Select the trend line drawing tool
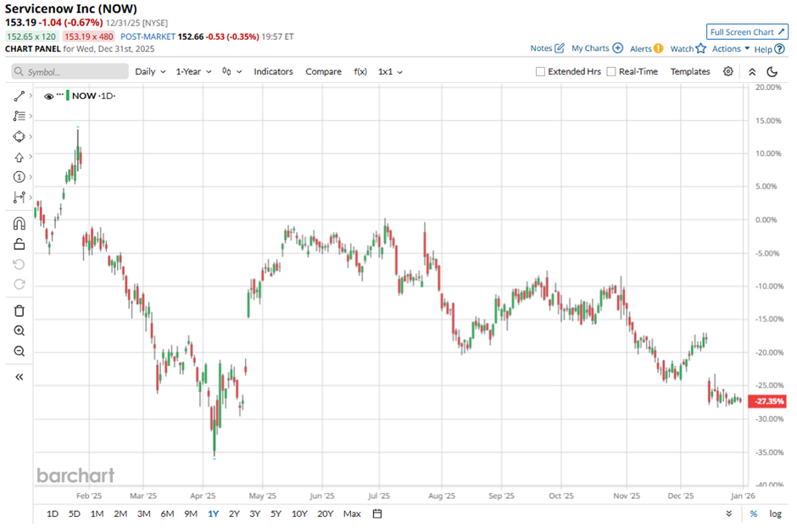The height and width of the screenshot is (532, 797). [x=19, y=96]
